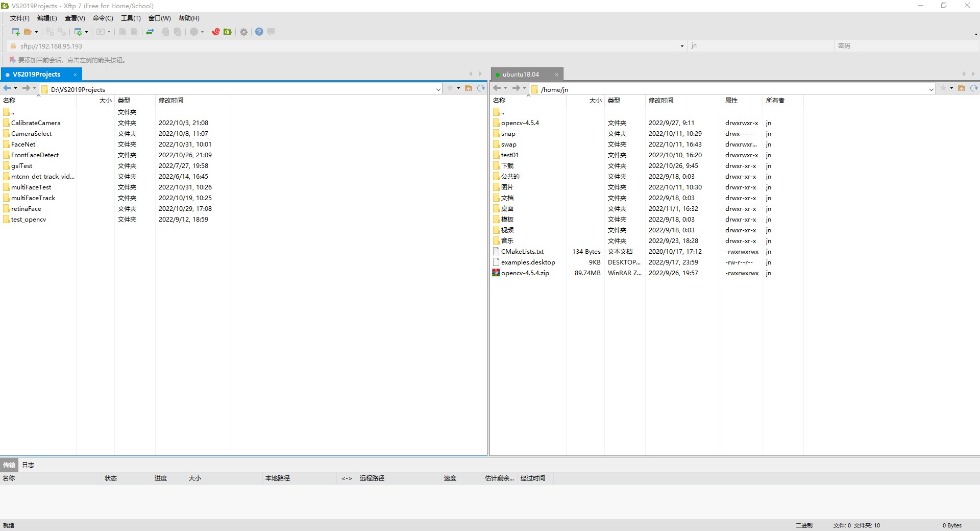This screenshot has width=980, height=531.
Task: Sort remote pane by 所有者 column
Action: click(x=783, y=101)
